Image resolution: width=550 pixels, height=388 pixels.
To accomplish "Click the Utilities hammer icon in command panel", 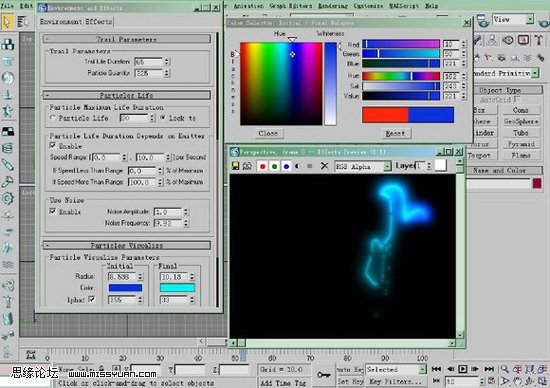I will click(x=539, y=40).
